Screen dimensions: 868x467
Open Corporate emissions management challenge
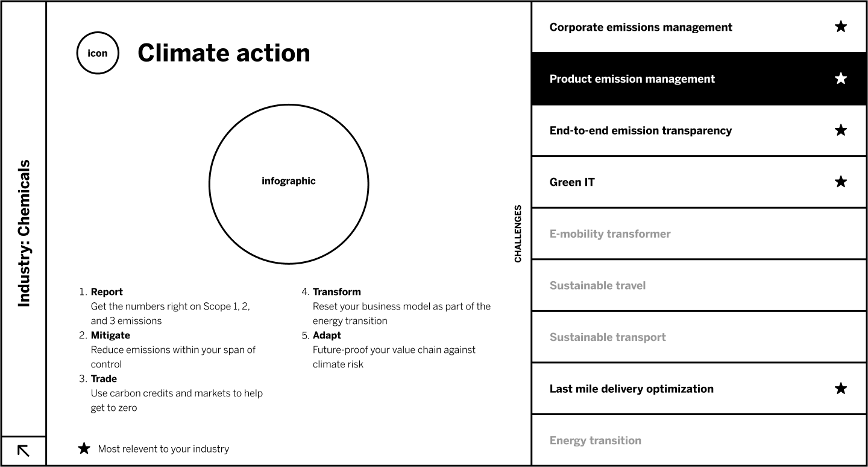(641, 27)
